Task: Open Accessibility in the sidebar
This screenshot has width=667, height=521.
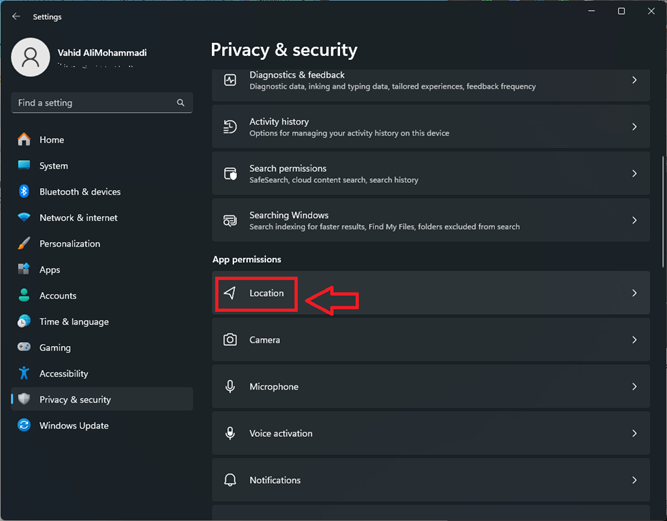Action: click(x=102, y=373)
